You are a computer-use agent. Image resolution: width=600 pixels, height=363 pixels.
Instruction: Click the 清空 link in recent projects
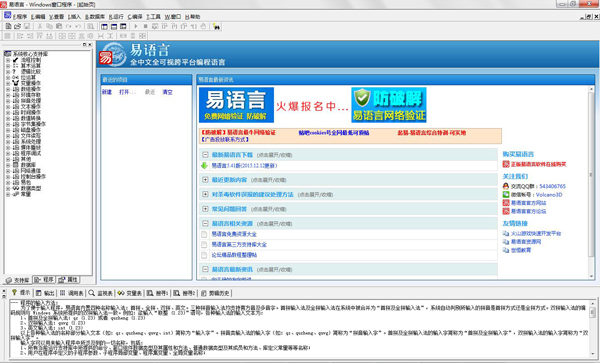click(x=168, y=92)
